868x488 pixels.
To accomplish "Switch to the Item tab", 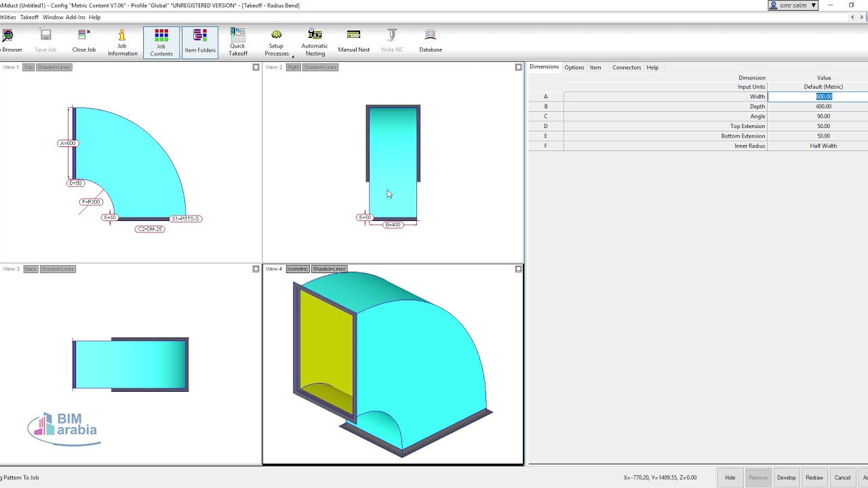I will [595, 67].
